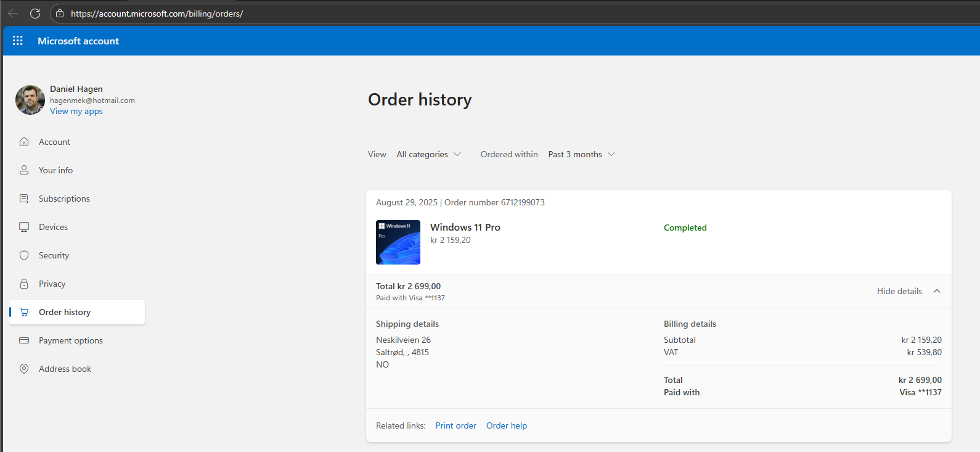Viewport: 980px width, 452px height.
Task: Open Privacy in the sidebar
Action: coord(77,284)
